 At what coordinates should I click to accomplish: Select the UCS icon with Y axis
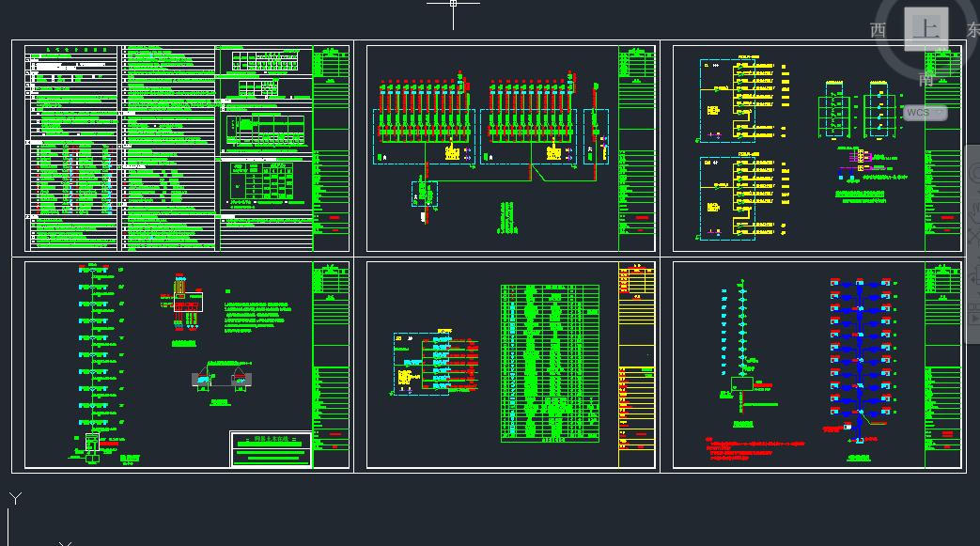(x=16, y=519)
